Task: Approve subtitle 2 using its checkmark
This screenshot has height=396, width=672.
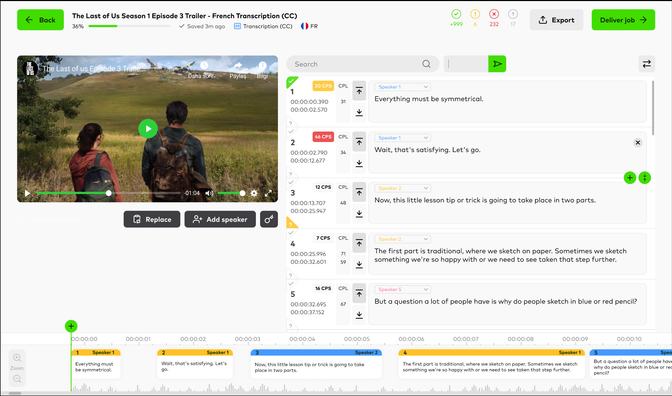Action: pos(291,132)
